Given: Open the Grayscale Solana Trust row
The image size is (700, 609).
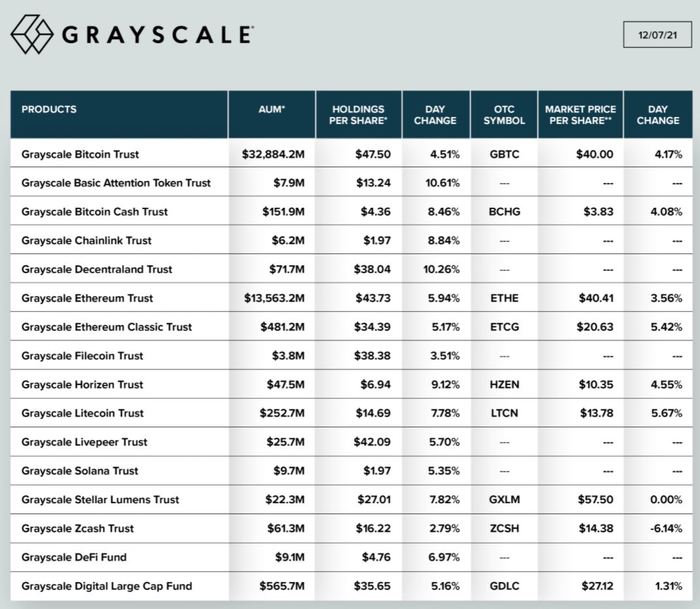Looking at the screenshot, I should (x=80, y=470).
